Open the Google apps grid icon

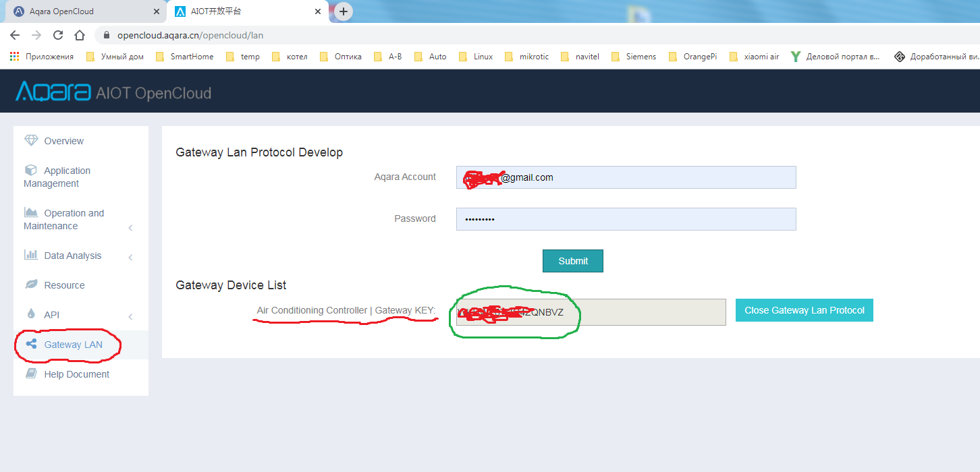pos(14,57)
